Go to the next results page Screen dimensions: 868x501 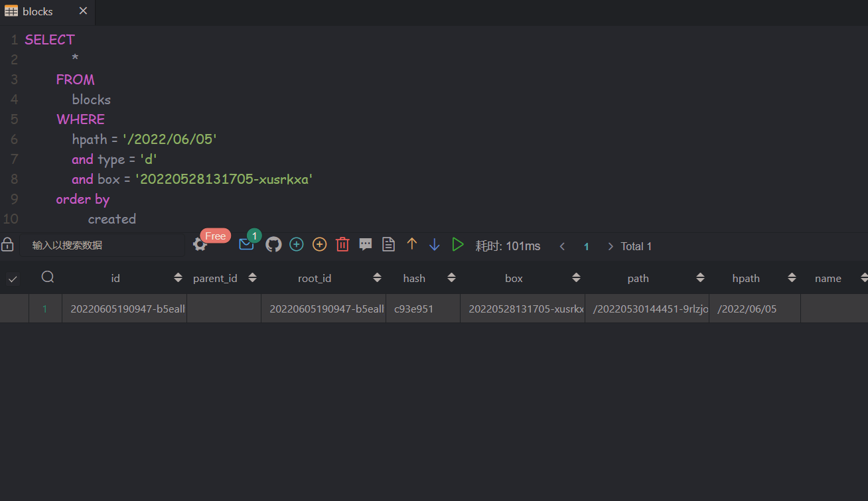(x=611, y=246)
